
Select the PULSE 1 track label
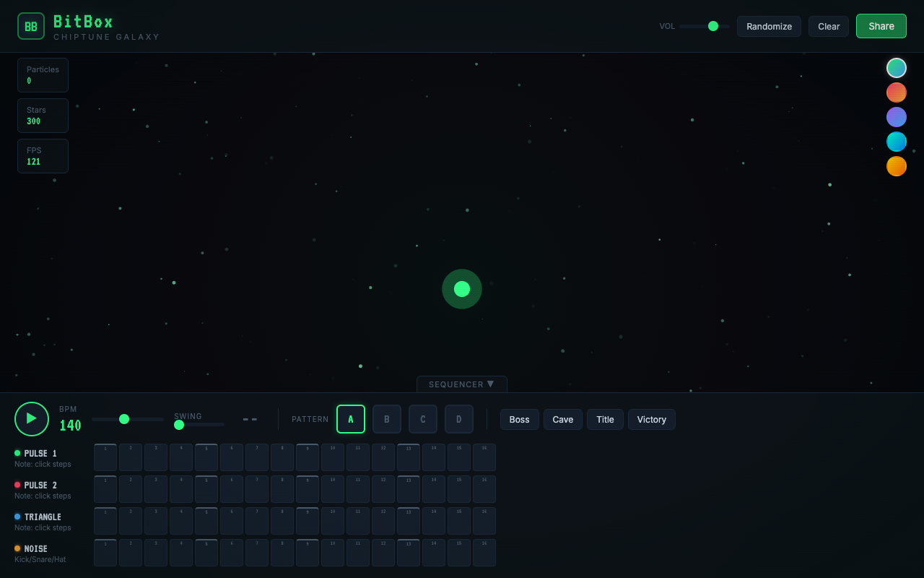(40, 454)
